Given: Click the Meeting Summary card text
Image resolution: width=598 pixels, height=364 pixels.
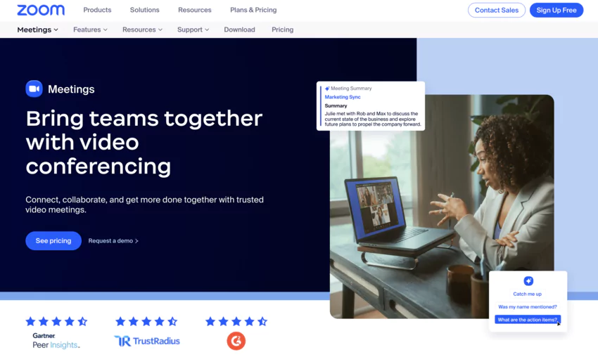Looking at the screenshot, I should pyautogui.click(x=373, y=119).
